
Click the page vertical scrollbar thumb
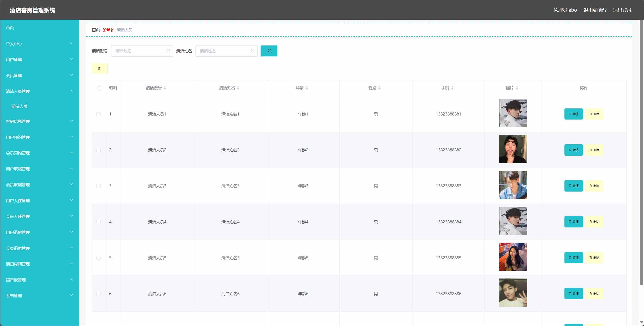point(641,152)
